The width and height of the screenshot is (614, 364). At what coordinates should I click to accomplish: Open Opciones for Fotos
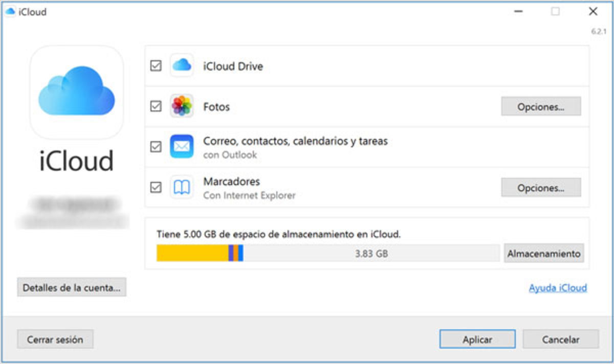(541, 106)
